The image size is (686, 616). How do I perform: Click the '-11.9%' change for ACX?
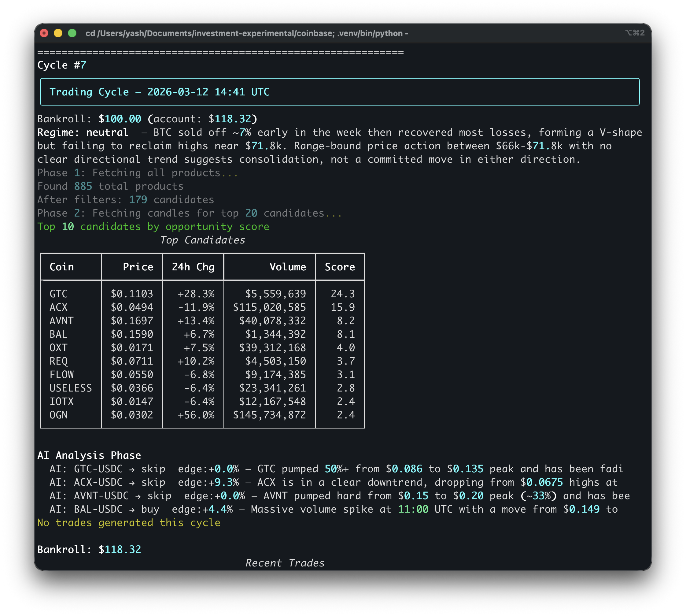coord(196,307)
